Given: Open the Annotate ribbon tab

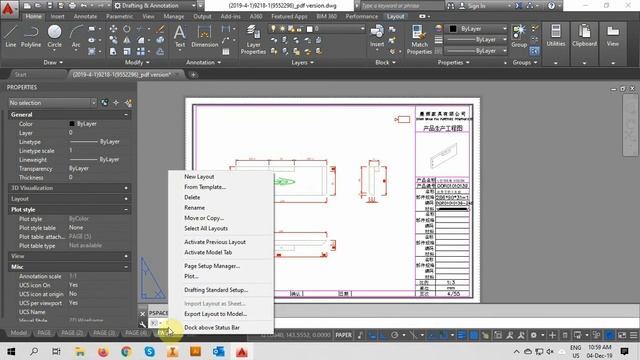Looking at the screenshot, I should [x=85, y=16].
